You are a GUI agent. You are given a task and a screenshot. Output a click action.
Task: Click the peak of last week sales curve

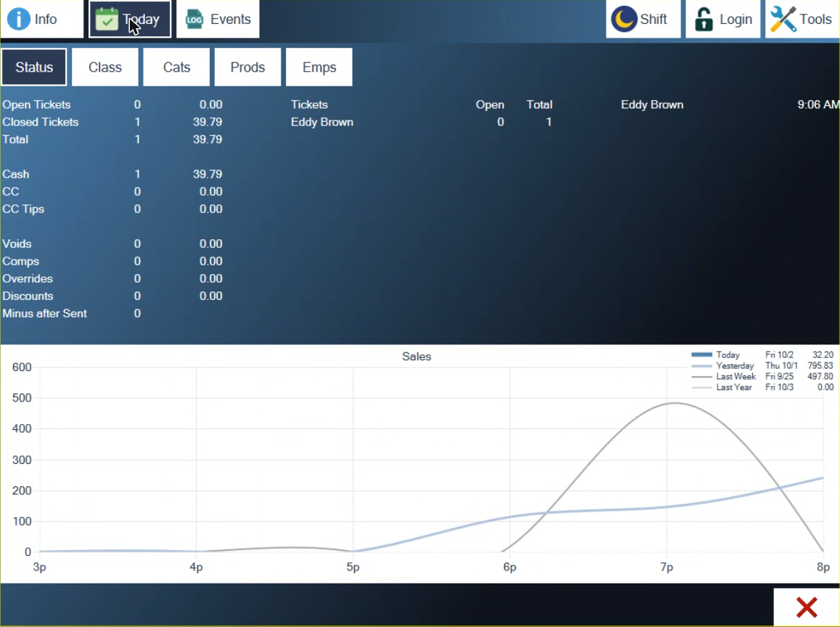674,403
